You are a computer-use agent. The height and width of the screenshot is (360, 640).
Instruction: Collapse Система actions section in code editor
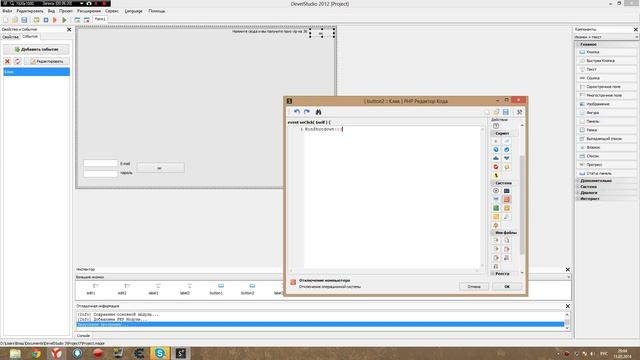(x=504, y=183)
